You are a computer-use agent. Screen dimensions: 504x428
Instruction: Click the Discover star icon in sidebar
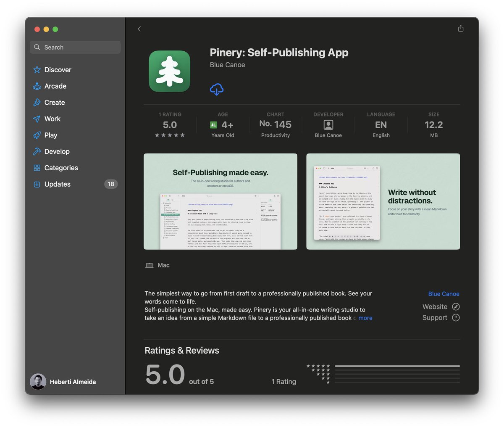click(37, 70)
